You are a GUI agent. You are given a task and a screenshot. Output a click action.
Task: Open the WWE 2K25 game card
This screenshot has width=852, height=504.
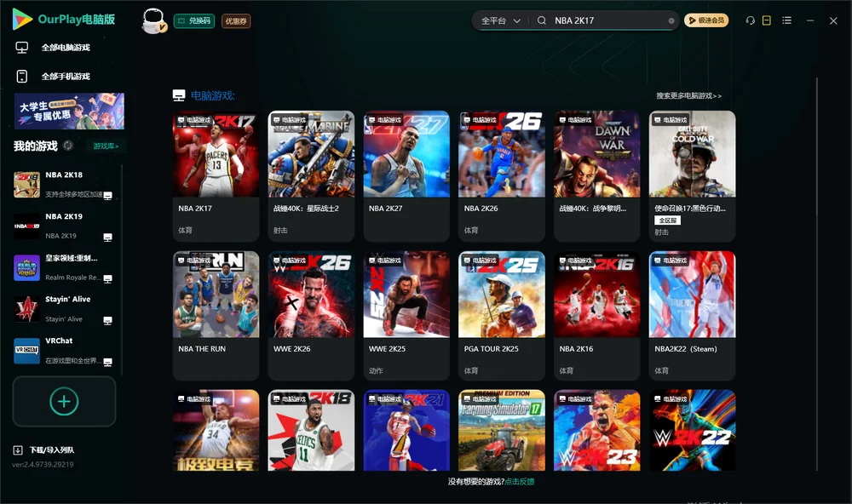tap(406, 316)
